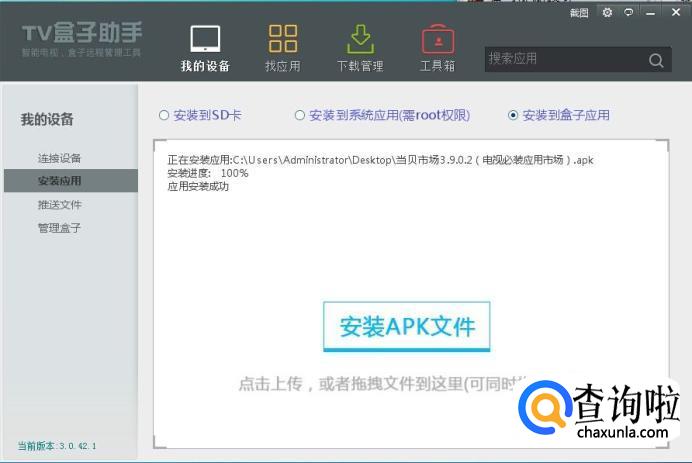Open the 工具箱 toolbox icon
This screenshot has height=463, width=692.
(x=438, y=39)
